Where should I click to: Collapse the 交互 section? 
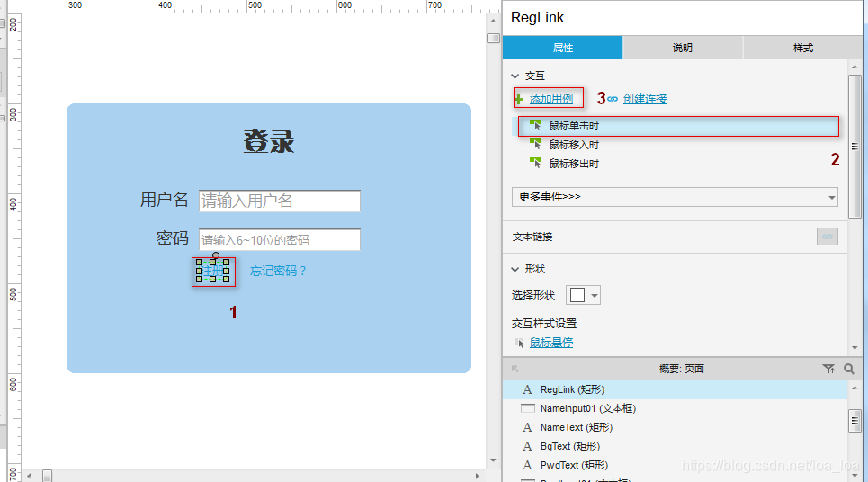(515, 76)
